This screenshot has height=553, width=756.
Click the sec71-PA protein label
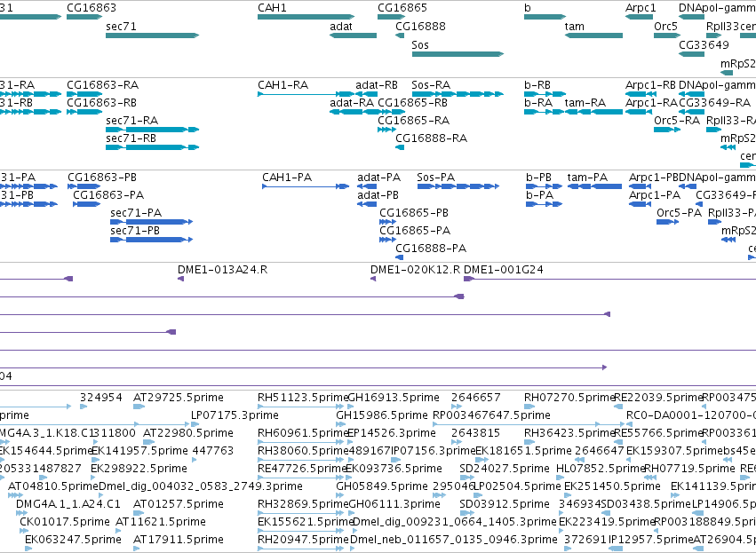[x=136, y=213]
